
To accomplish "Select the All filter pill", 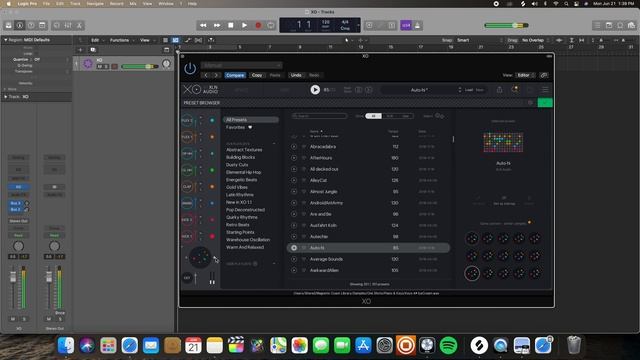I will [373, 116].
